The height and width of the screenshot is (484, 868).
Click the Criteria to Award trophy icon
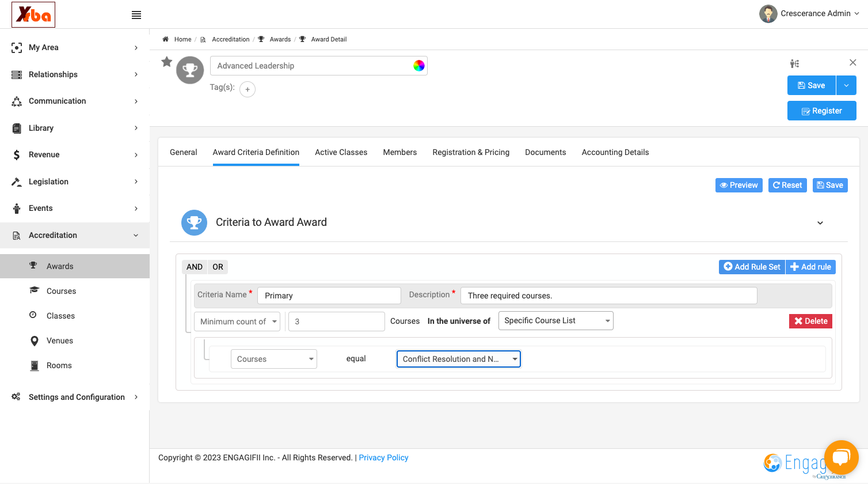(x=194, y=222)
